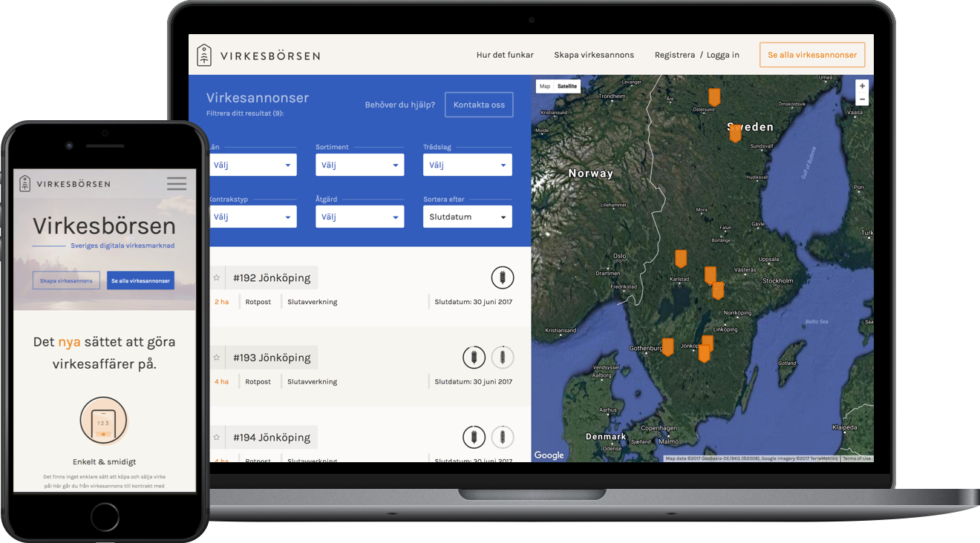Toggle the star on listing #193 Jönköping
The width and height of the screenshot is (980, 543).
(x=217, y=358)
